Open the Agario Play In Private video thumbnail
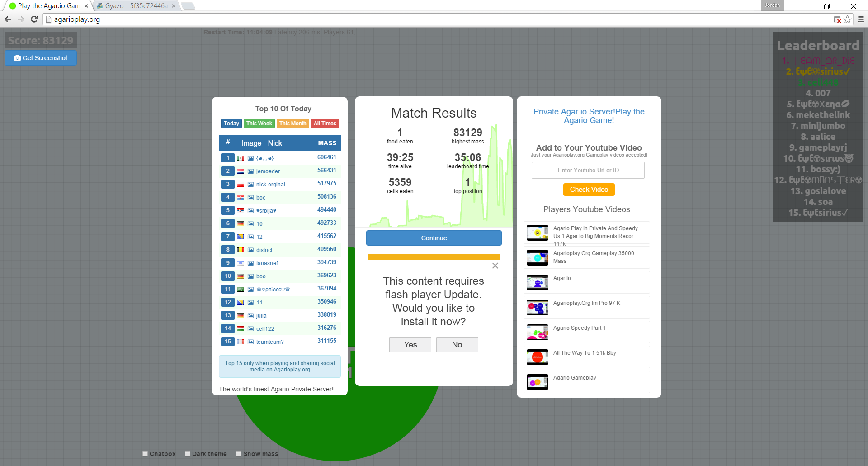868x466 pixels. click(538, 233)
